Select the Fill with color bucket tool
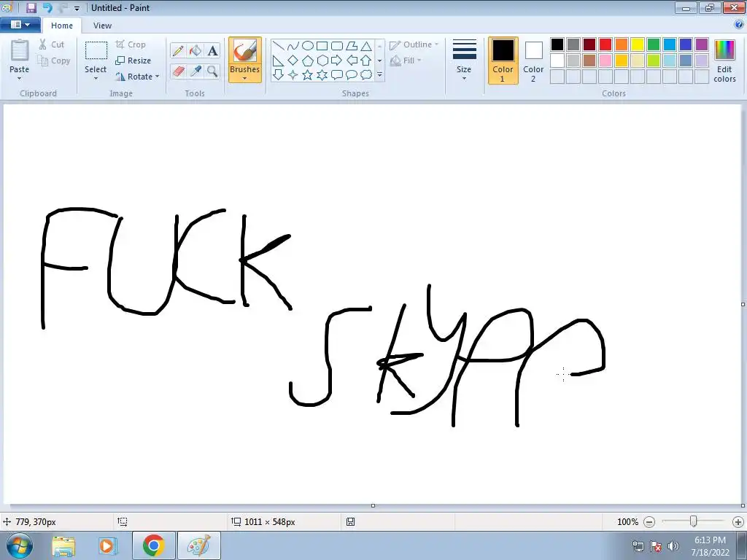The height and width of the screenshot is (560, 747). [196, 50]
